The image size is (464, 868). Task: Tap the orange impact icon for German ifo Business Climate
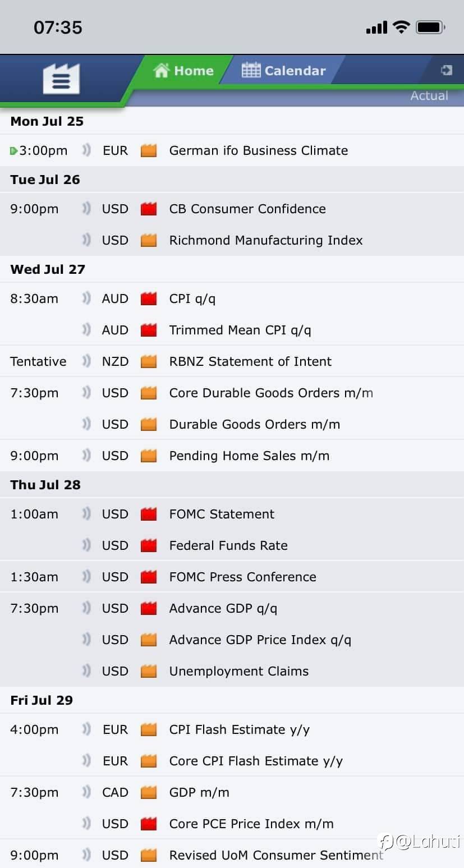point(149,150)
